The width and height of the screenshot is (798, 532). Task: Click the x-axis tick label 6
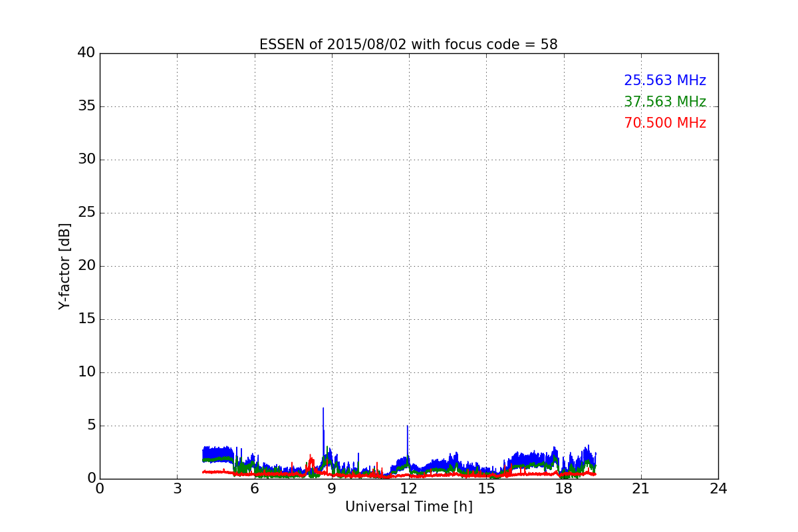[x=254, y=489]
